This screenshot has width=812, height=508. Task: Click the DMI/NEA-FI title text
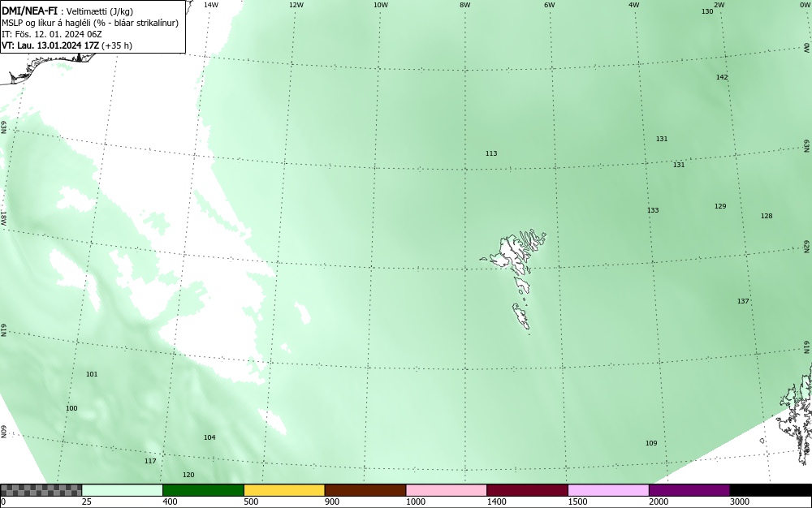click(29, 11)
